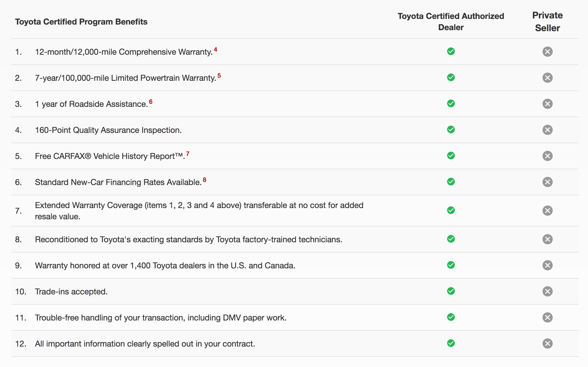Click 'Toyota Certified Program Benefits' heading
This screenshot has width=588, height=367.
tap(81, 22)
